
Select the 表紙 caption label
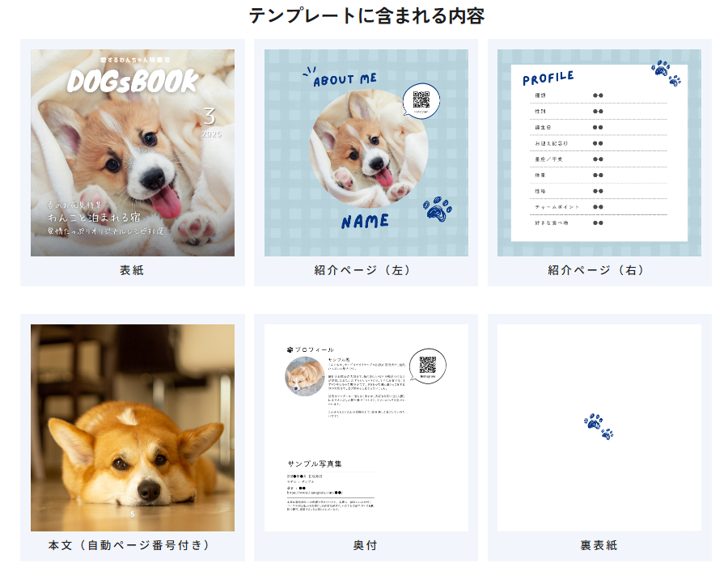tap(132, 270)
